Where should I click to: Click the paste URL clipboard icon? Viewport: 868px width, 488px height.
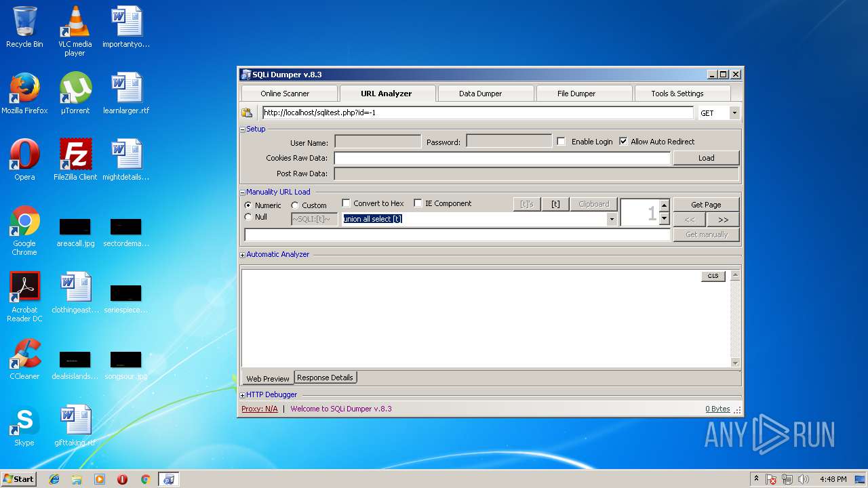pos(247,113)
